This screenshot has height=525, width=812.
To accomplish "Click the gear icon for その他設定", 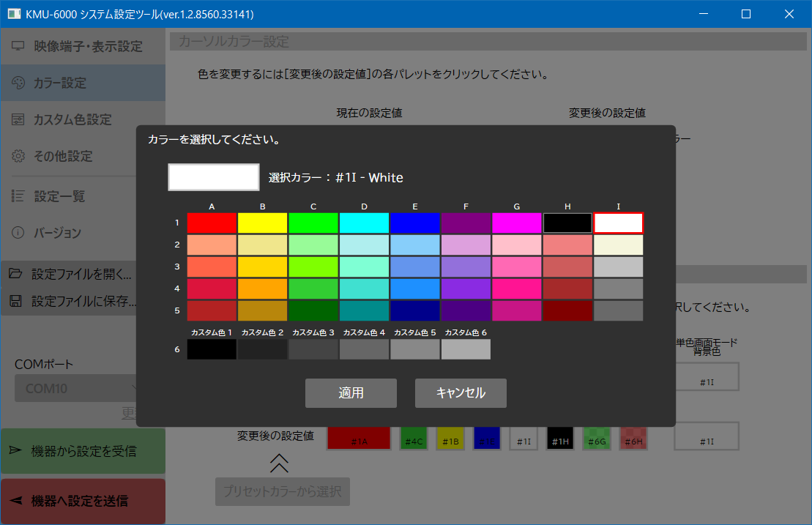I will (x=18, y=156).
